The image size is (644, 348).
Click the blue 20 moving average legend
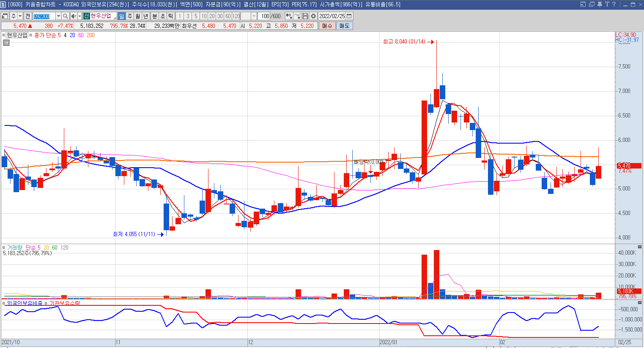tap(72, 35)
